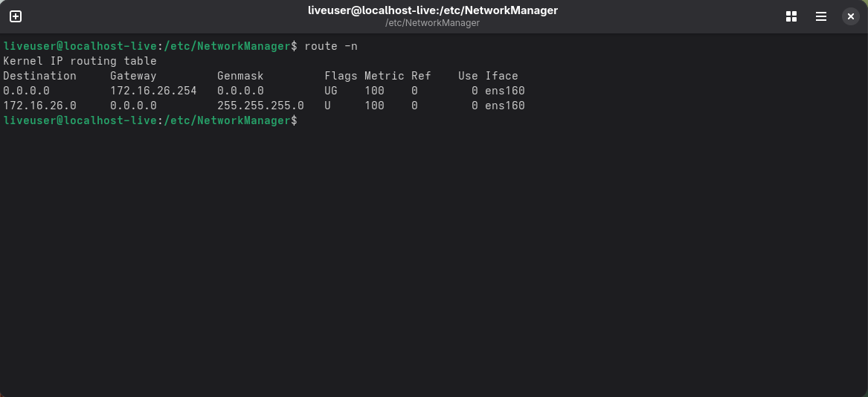Open the hamburger main menu
The image size is (868, 397).
point(821,16)
